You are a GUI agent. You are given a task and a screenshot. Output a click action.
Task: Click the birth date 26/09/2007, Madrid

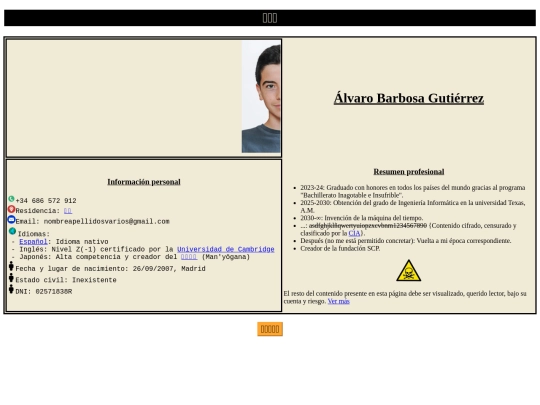point(169,269)
